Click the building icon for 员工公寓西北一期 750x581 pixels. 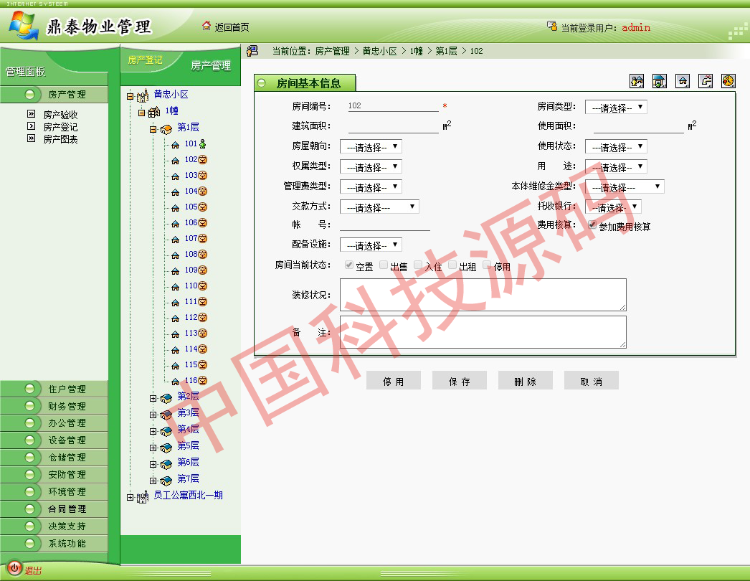(x=143, y=497)
